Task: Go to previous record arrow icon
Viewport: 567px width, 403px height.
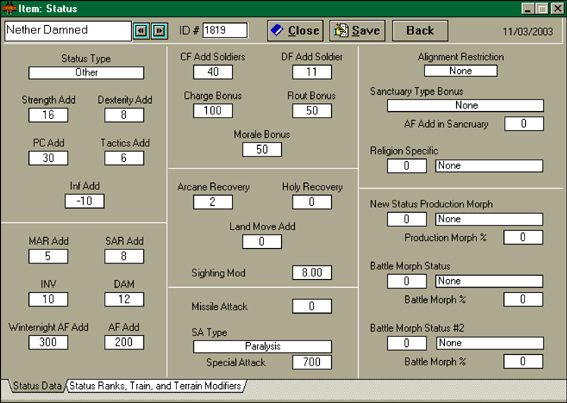Action: point(141,31)
